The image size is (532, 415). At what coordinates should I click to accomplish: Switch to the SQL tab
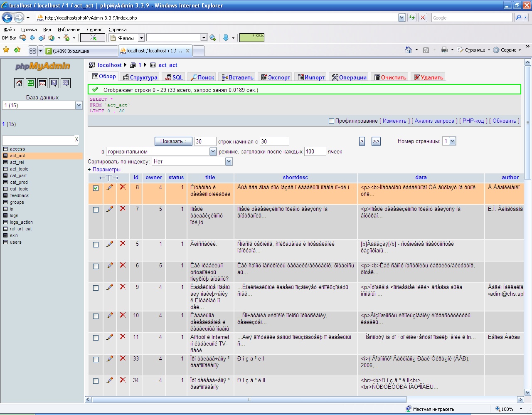(175, 77)
